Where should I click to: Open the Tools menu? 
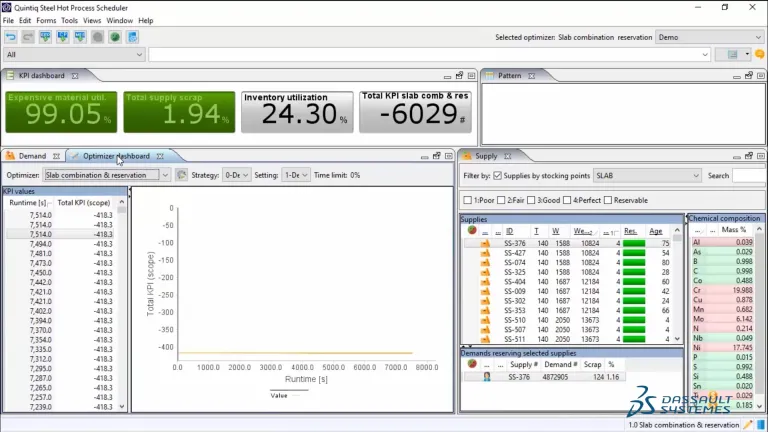69,21
